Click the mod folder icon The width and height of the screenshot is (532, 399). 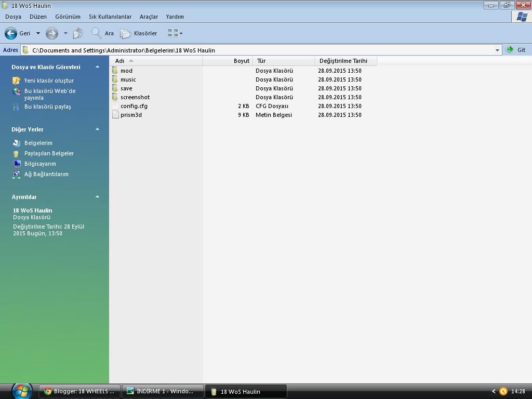coord(115,71)
